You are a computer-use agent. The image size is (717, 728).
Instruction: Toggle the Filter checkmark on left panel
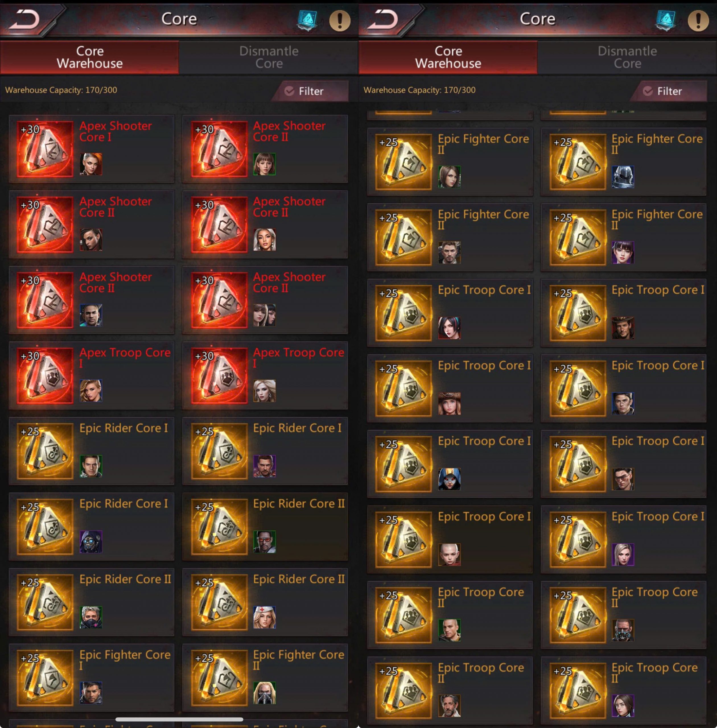289,91
